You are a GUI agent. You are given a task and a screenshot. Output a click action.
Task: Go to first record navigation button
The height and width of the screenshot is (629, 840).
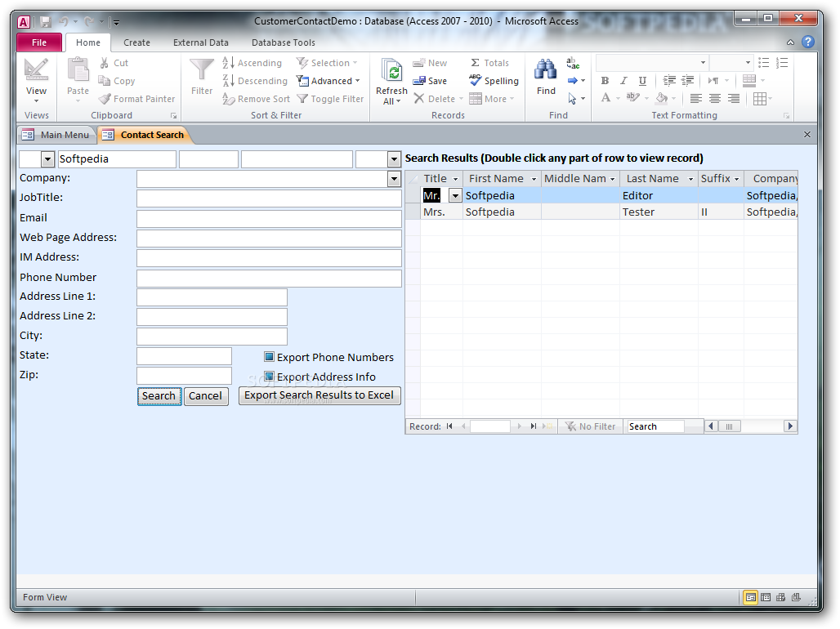pos(449,426)
